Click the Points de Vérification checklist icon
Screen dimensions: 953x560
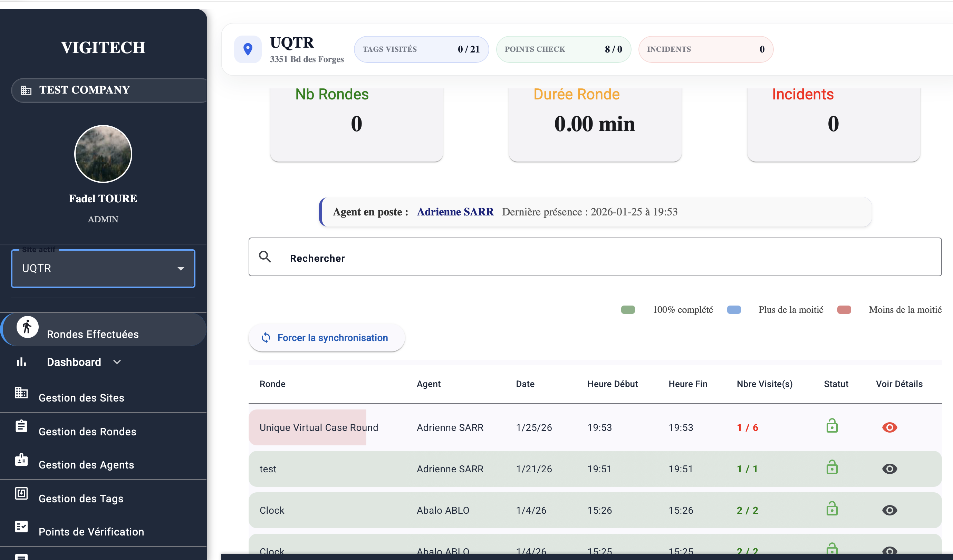(21, 527)
